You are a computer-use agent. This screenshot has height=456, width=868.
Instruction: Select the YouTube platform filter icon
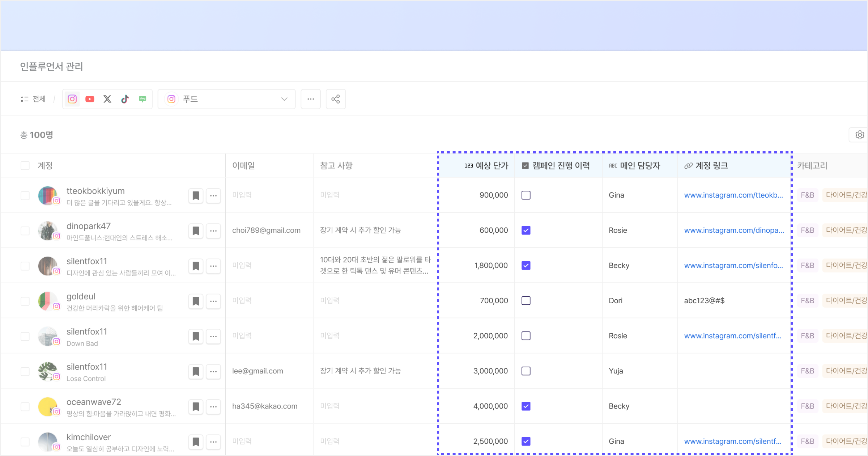90,99
